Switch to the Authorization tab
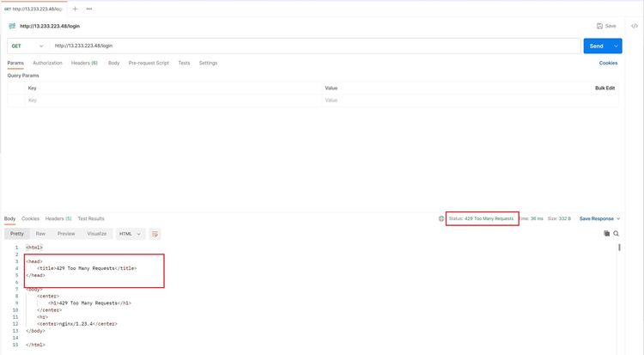644x355 pixels. 47,63
